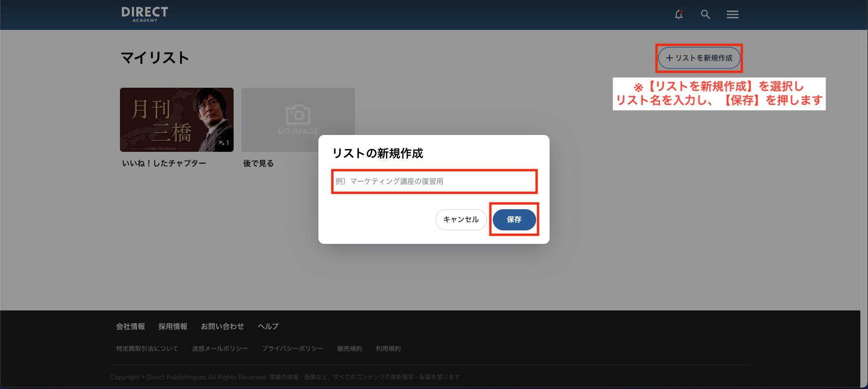Focus the list name input field
Viewport: 868px width, 389px height.
click(434, 181)
